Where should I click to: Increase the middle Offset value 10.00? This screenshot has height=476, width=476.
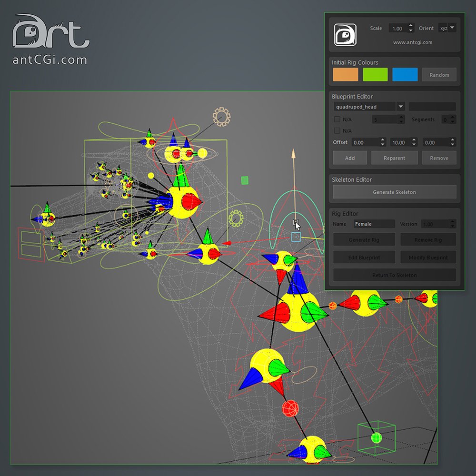[x=414, y=140]
